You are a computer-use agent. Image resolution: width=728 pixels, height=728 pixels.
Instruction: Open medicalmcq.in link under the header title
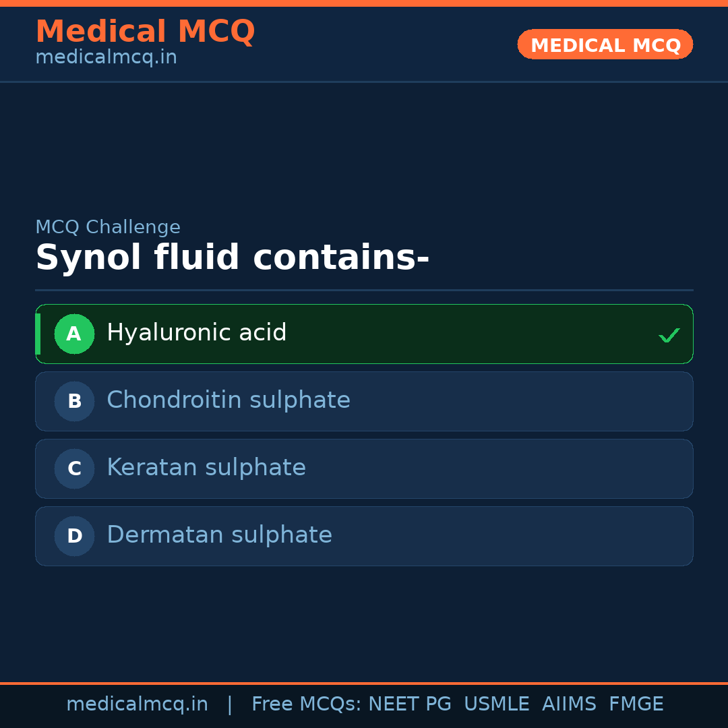(x=106, y=58)
